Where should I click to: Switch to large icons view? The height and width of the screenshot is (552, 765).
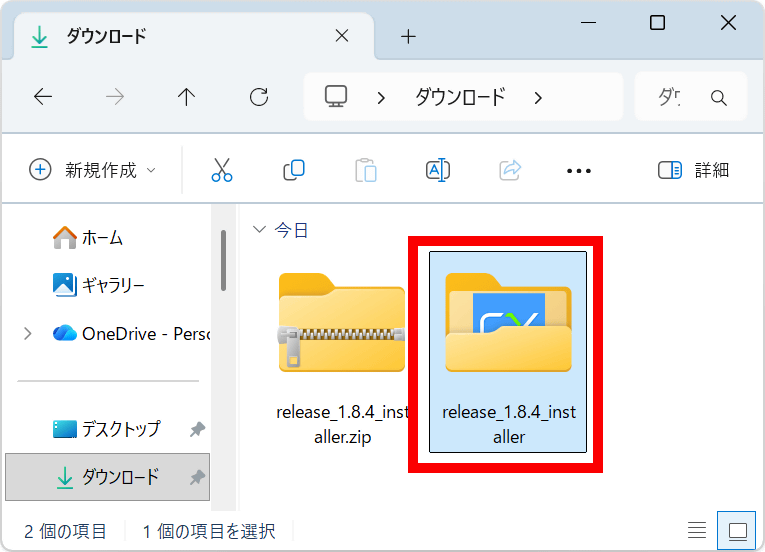click(x=737, y=530)
